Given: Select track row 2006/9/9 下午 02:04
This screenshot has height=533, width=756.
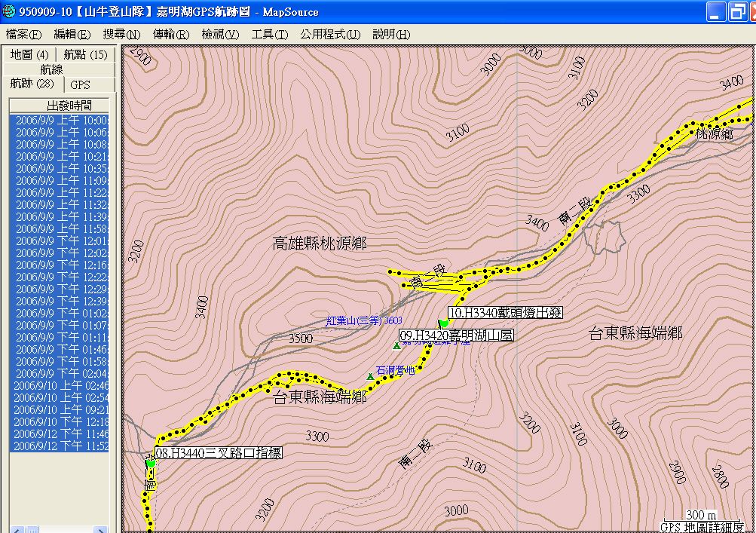Looking at the screenshot, I should 60,373.
